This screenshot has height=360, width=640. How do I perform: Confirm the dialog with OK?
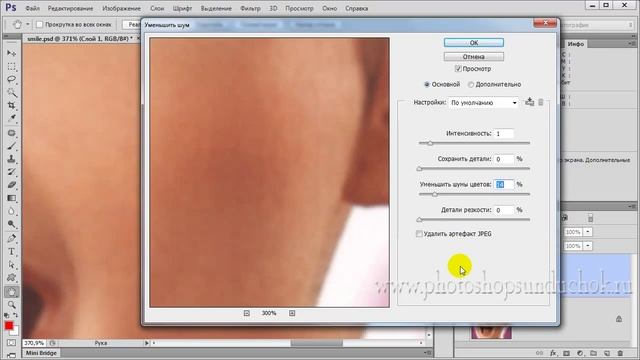(x=473, y=42)
